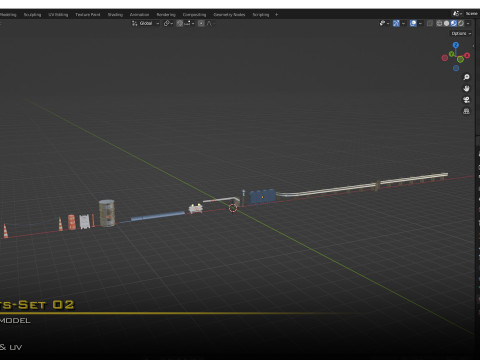Click the negative X axis circle on gizmo
Screen dimensions: 480x360
pos(445,58)
